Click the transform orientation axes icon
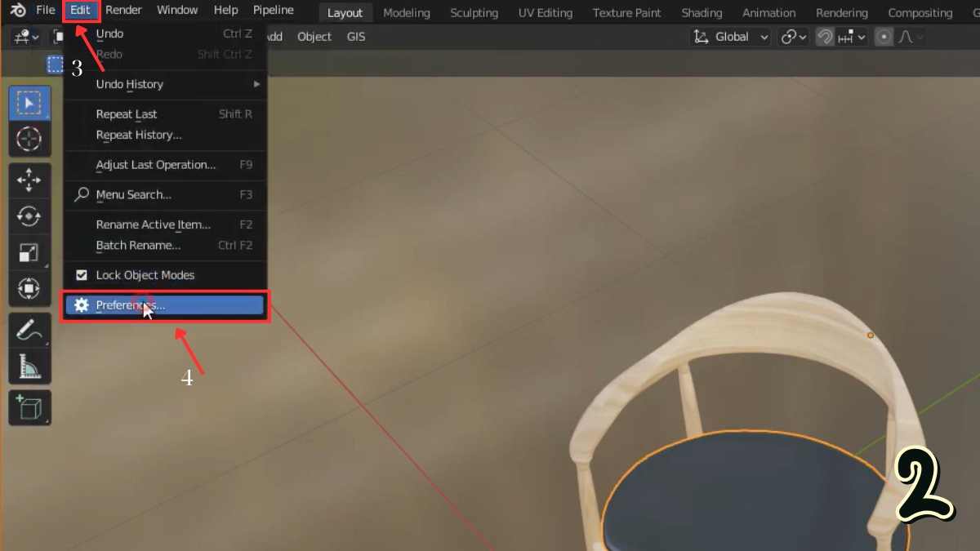This screenshot has height=551, width=980. 701,37
